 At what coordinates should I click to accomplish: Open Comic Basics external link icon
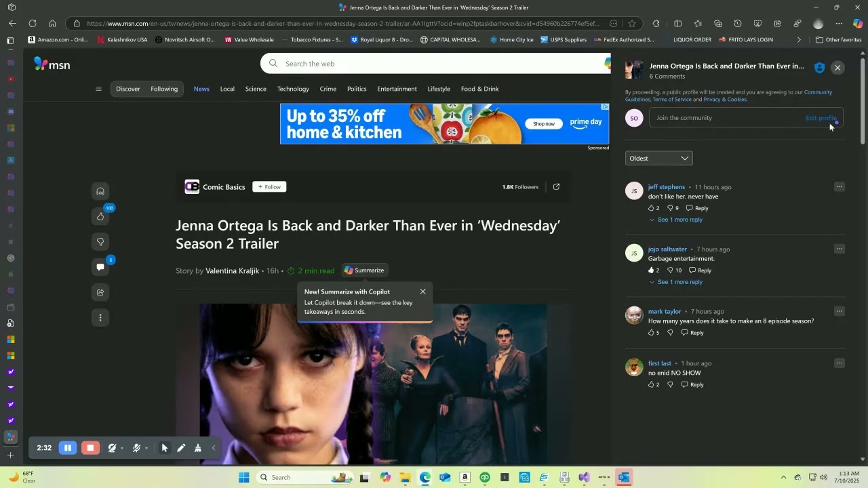tap(556, 187)
